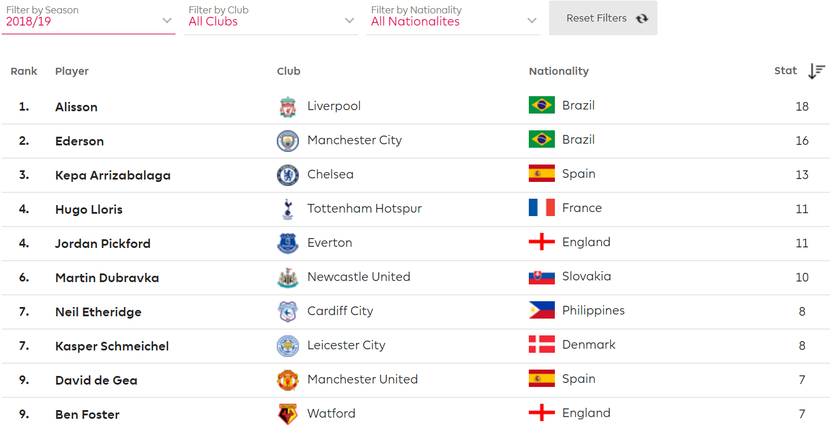Image resolution: width=830 pixels, height=431 pixels.
Task: Click the Tottenham Hotspur crest icon
Action: (x=288, y=209)
